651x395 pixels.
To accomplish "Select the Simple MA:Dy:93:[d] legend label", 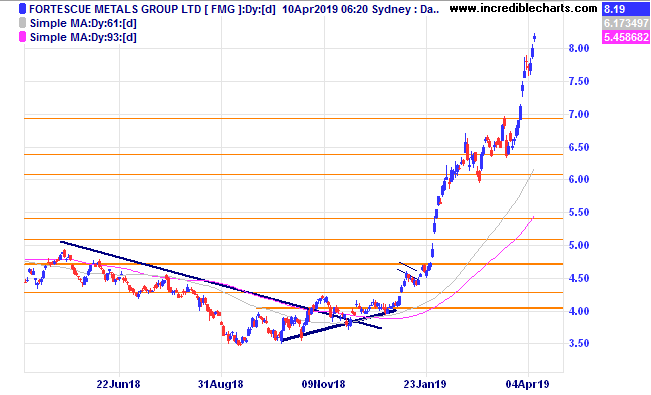I will click(83, 37).
